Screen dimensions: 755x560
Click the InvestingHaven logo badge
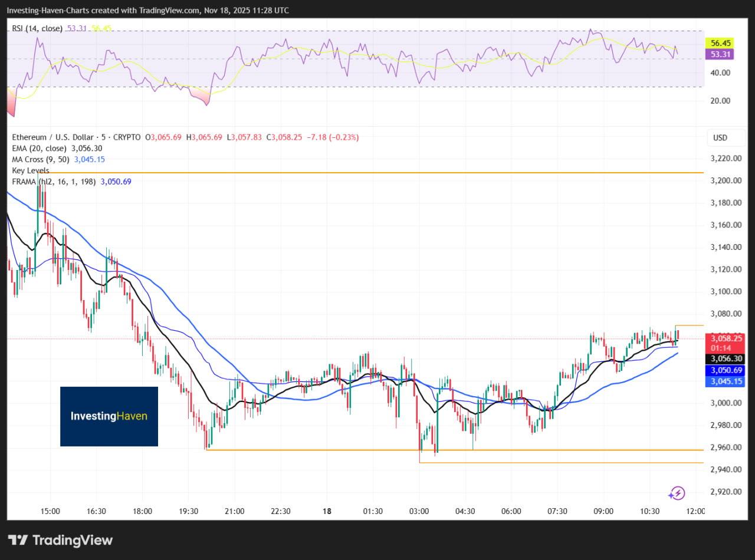tap(109, 416)
